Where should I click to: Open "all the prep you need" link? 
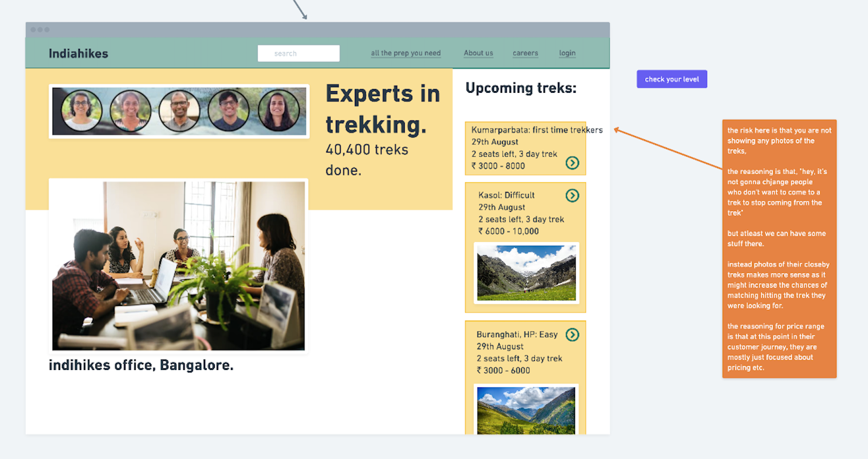pyautogui.click(x=406, y=53)
